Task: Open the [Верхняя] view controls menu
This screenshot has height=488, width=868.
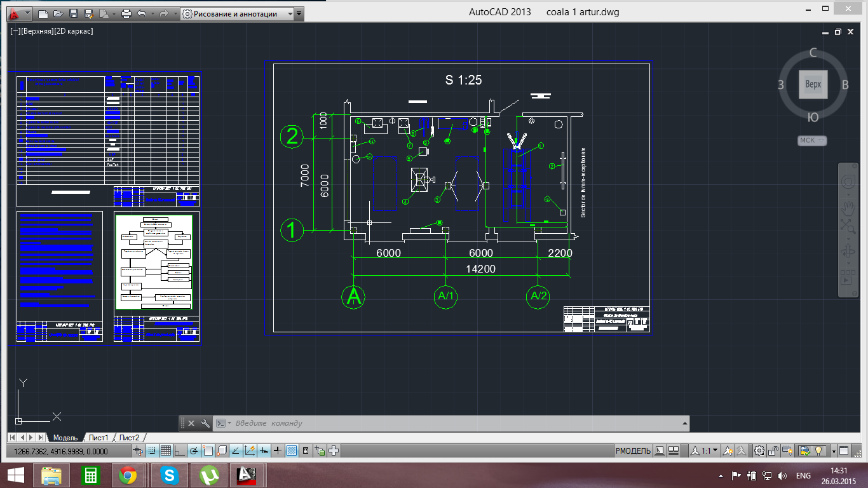Action: pyautogui.click(x=37, y=31)
